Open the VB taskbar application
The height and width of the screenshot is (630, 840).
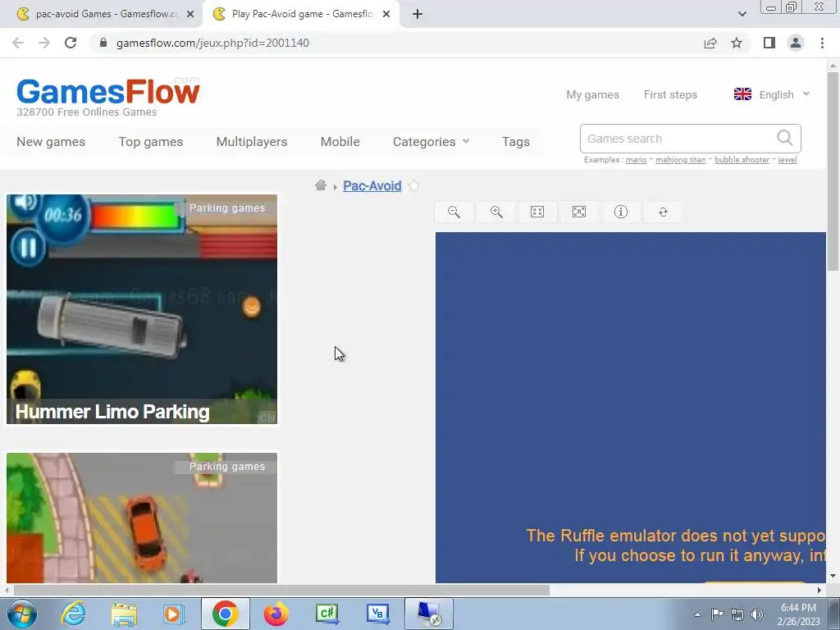[377, 614]
